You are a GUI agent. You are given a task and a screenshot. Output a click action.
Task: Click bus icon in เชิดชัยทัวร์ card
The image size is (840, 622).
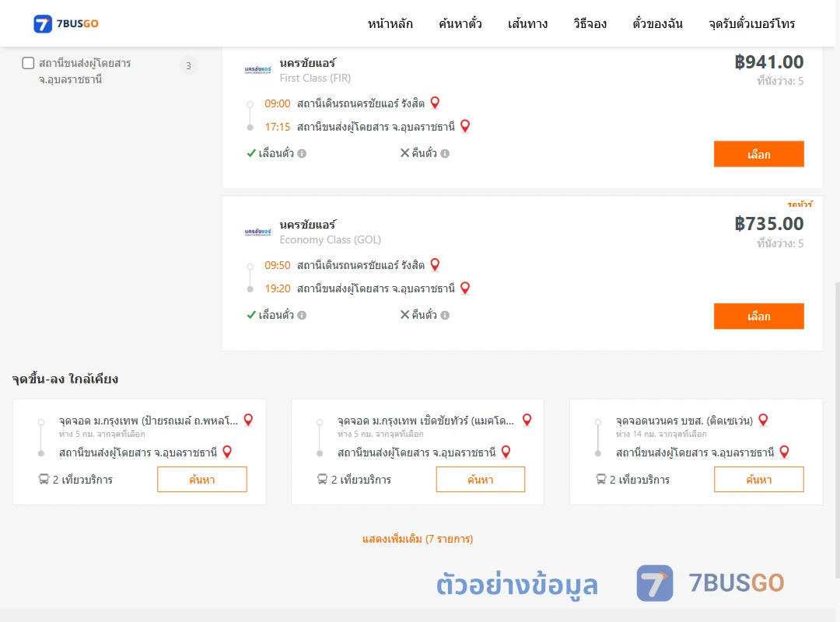(322, 479)
